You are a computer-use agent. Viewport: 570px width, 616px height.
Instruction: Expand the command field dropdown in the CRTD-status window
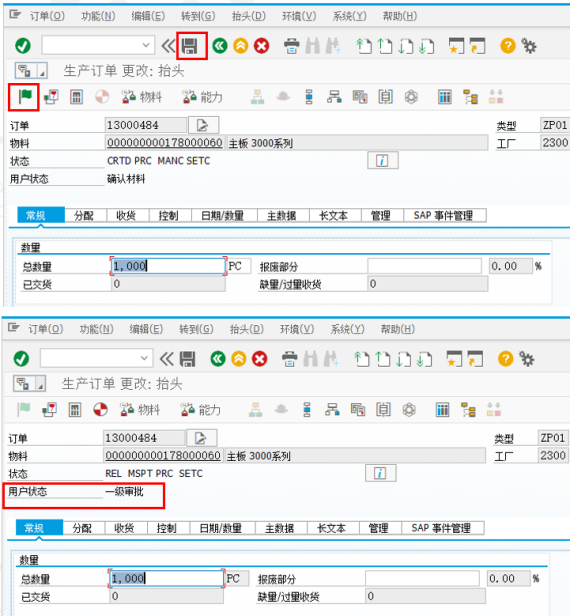point(146,45)
